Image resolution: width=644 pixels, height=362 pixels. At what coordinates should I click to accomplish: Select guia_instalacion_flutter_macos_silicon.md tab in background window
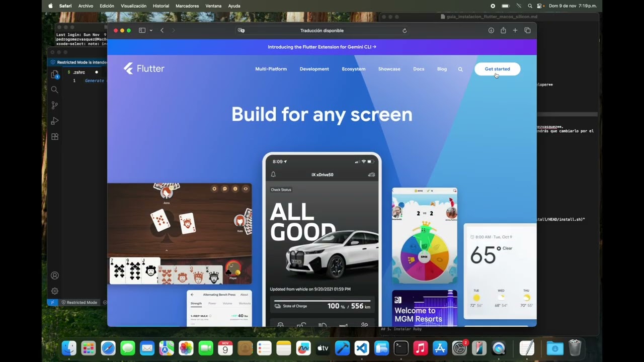(x=489, y=17)
